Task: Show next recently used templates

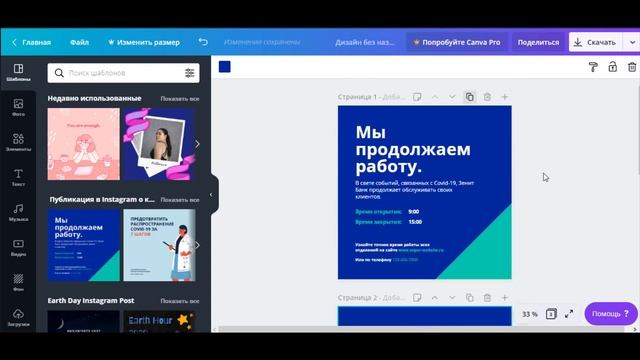Action: click(x=197, y=144)
